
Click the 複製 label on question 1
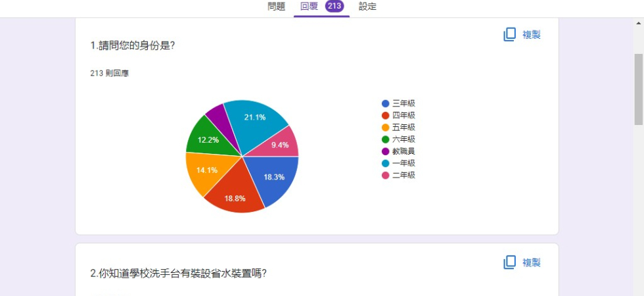(x=532, y=35)
